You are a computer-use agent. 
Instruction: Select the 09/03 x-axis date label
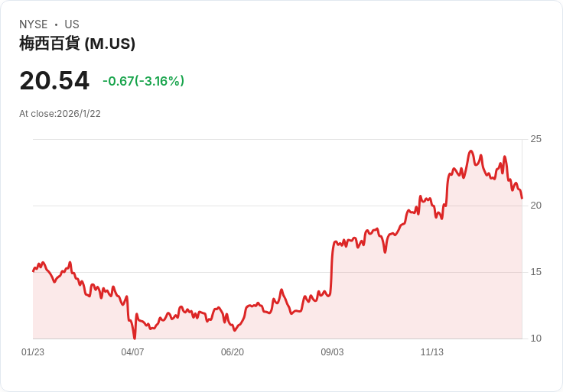332,352
